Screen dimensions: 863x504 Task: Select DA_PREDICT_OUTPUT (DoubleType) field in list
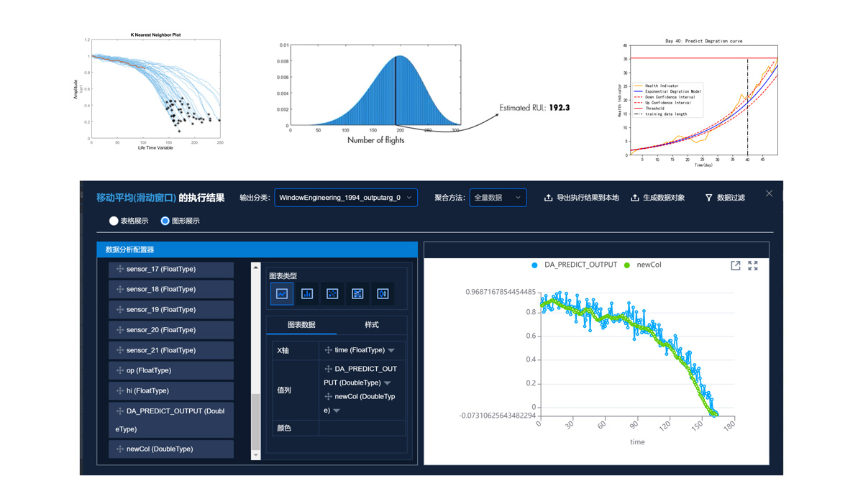pos(171,420)
